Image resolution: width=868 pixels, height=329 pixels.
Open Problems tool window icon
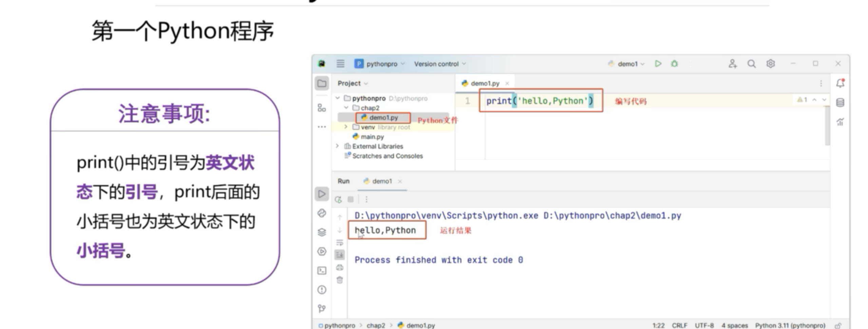(x=322, y=290)
